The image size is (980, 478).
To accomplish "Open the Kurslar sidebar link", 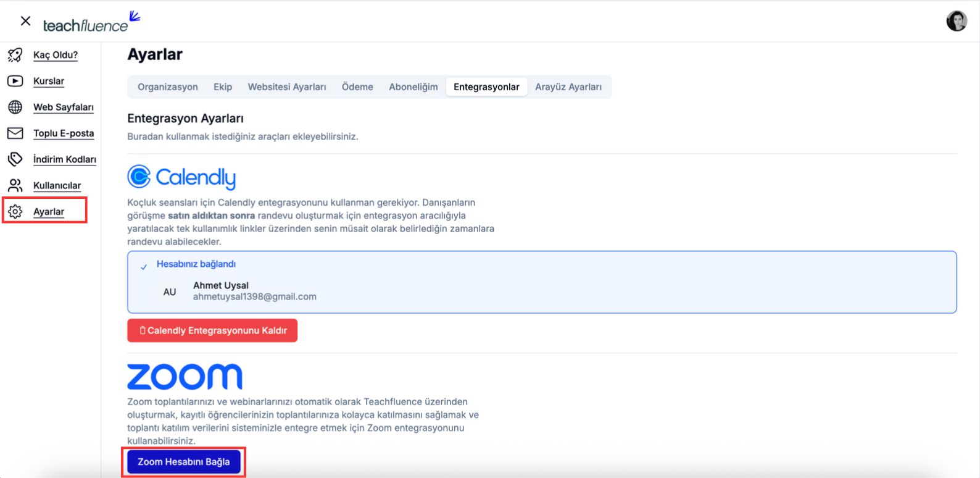I will click(49, 81).
